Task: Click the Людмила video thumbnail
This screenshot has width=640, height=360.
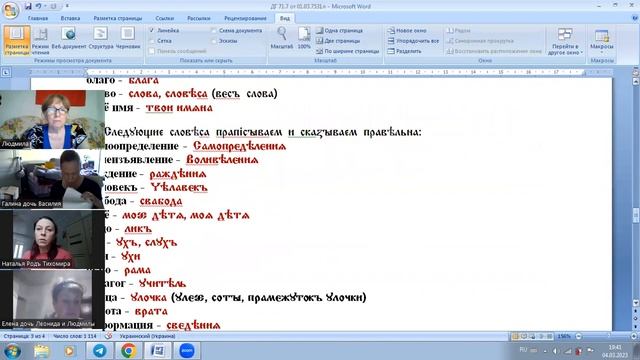Action: pyautogui.click(x=52, y=120)
